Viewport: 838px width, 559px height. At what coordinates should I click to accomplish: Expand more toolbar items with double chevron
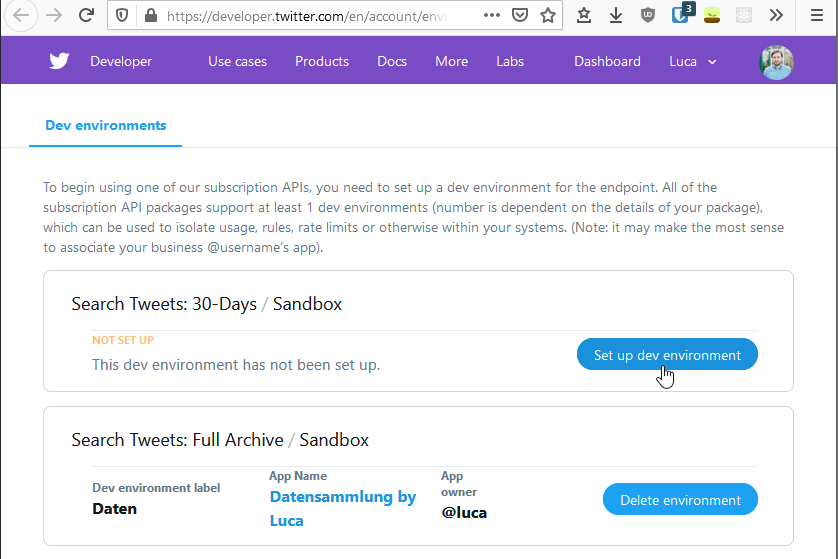[x=776, y=15]
